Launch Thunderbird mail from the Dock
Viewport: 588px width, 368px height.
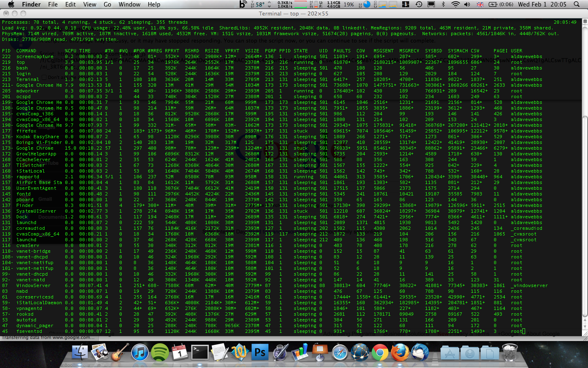tap(420, 352)
